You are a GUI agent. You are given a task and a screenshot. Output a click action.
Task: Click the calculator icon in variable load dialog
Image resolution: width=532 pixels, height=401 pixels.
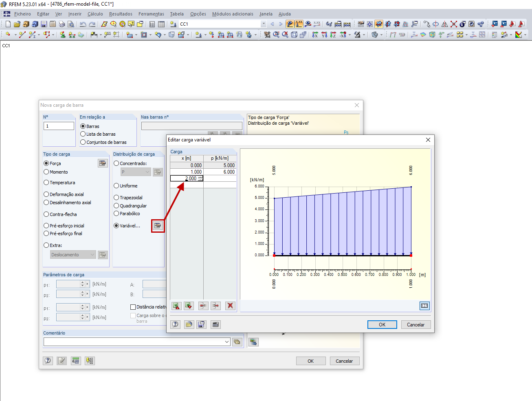(215, 324)
